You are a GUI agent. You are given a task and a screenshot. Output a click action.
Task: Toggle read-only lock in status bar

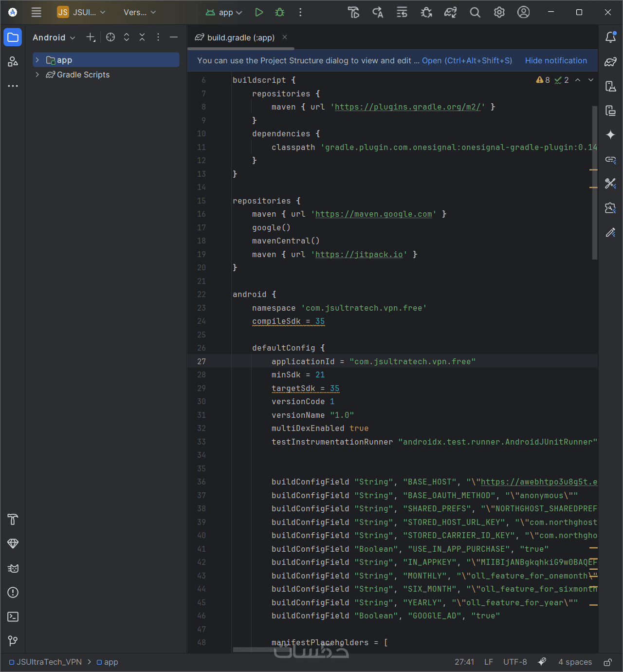607,662
